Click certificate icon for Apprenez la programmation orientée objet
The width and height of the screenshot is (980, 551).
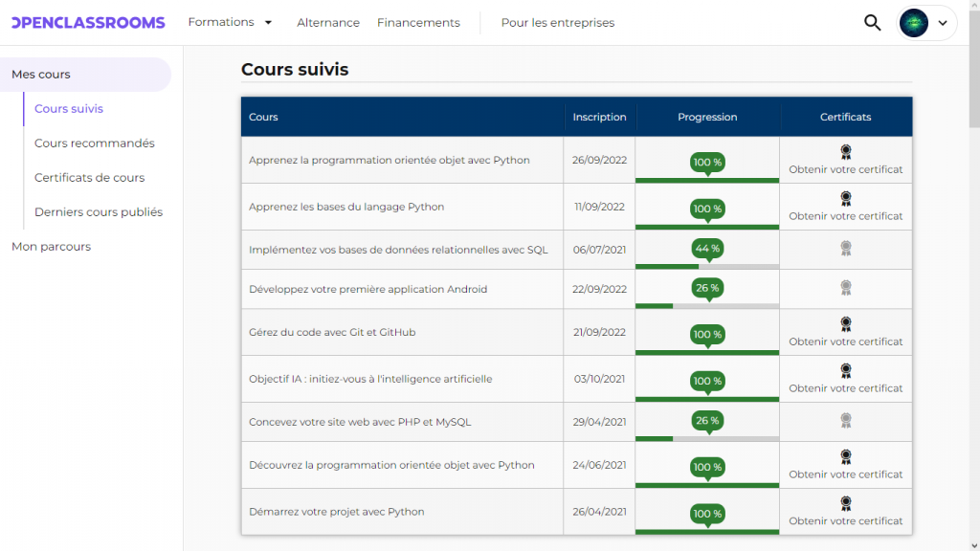(x=846, y=152)
